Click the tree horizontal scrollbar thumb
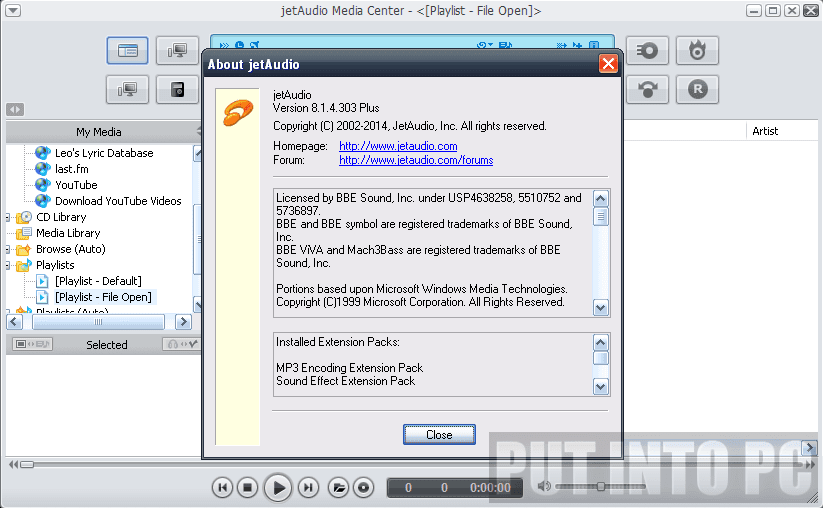The height and width of the screenshot is (508, 823). [x=98, y=322]
